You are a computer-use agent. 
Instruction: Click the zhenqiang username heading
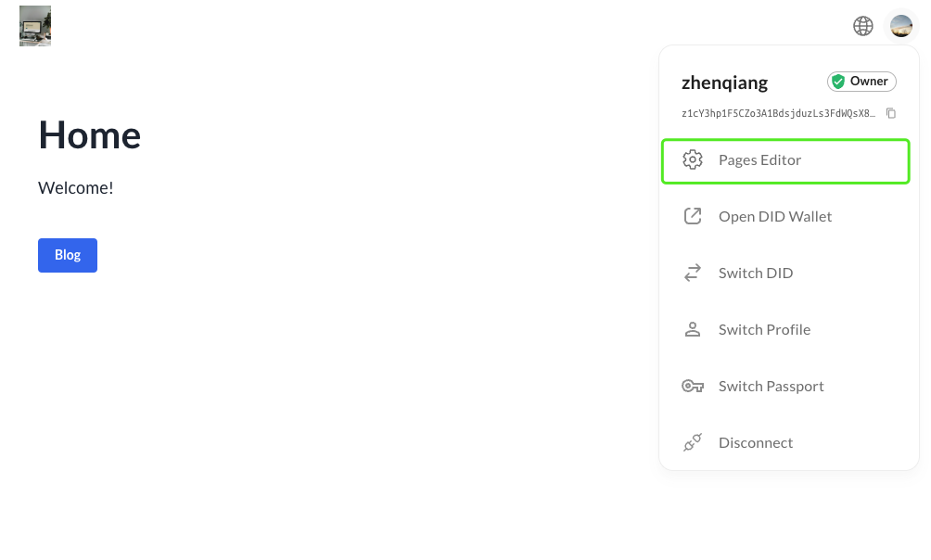(724, 83)
